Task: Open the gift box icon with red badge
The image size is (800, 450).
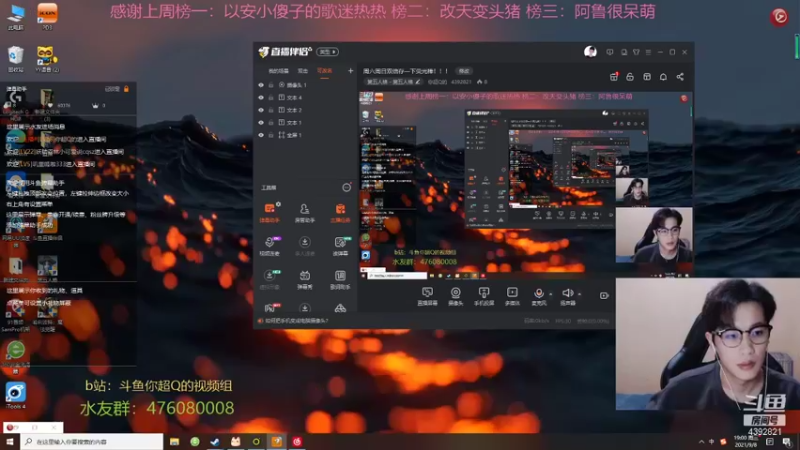Action: (614, 77)
